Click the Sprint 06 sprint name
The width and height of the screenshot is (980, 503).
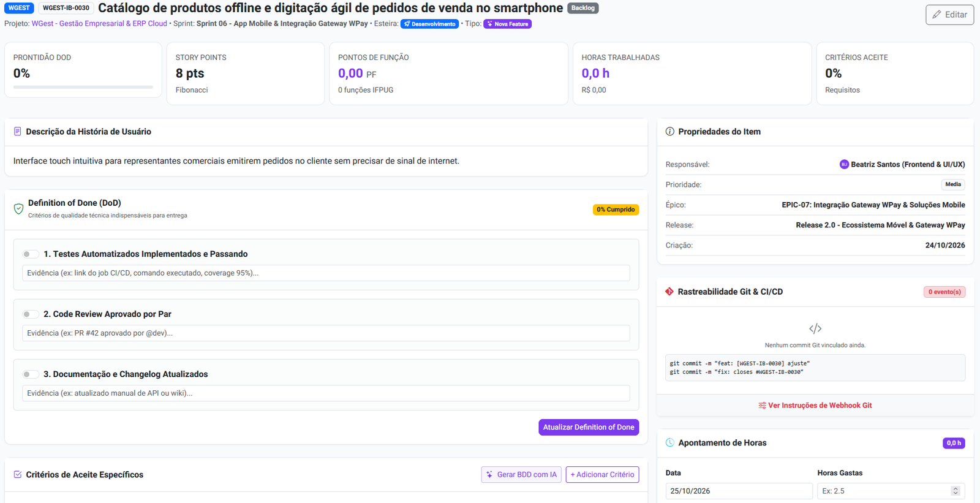pyautogui.click(x=282, y=24)
